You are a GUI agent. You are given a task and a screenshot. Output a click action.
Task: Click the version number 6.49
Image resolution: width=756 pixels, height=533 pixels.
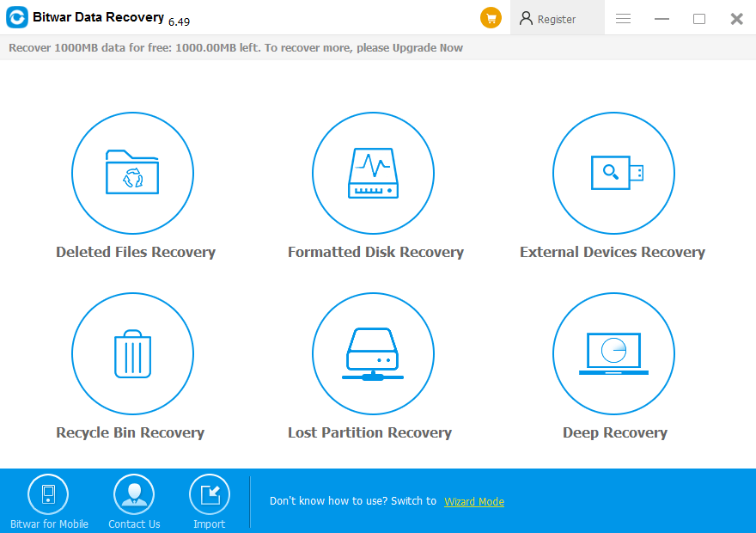click(179, 21)
